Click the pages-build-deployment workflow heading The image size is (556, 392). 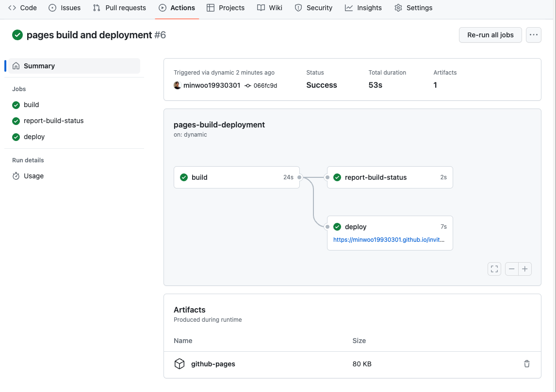point(219,125)
